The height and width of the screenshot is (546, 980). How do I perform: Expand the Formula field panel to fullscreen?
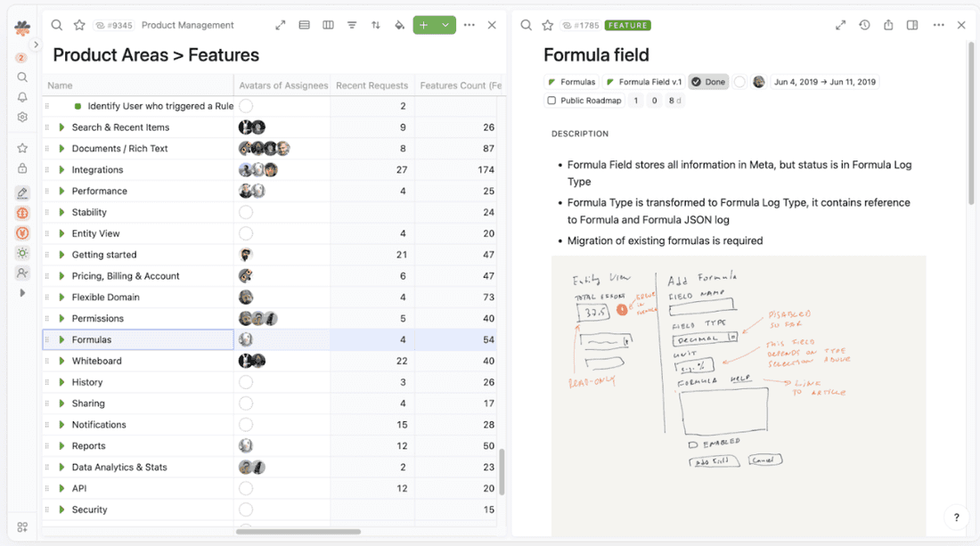(840, 25)
